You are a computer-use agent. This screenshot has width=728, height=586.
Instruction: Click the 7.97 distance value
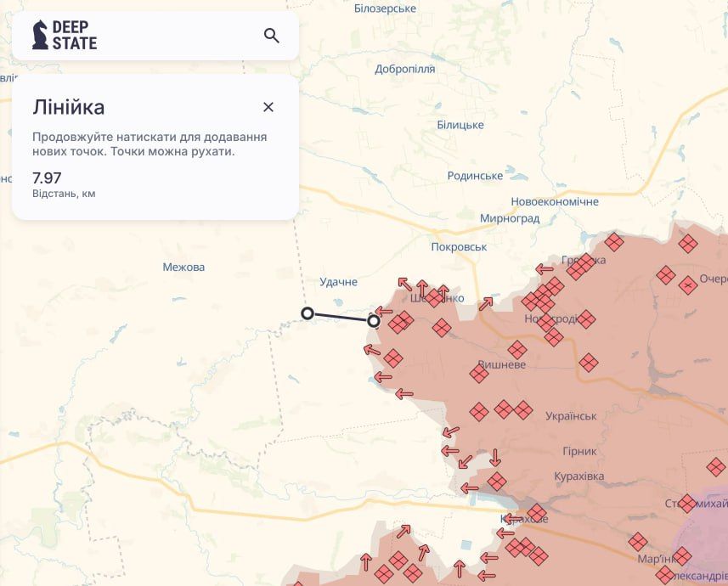click(x=47, y=177)
